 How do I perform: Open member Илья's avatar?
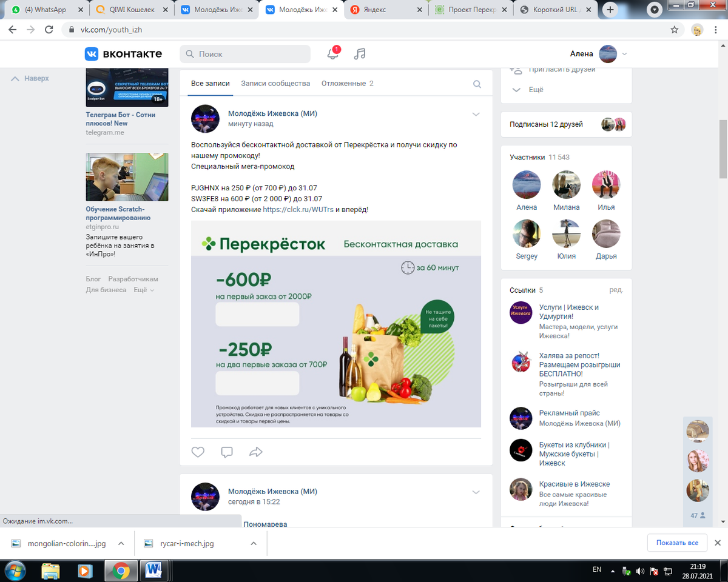pyautogui.click(x=606, y=184)
